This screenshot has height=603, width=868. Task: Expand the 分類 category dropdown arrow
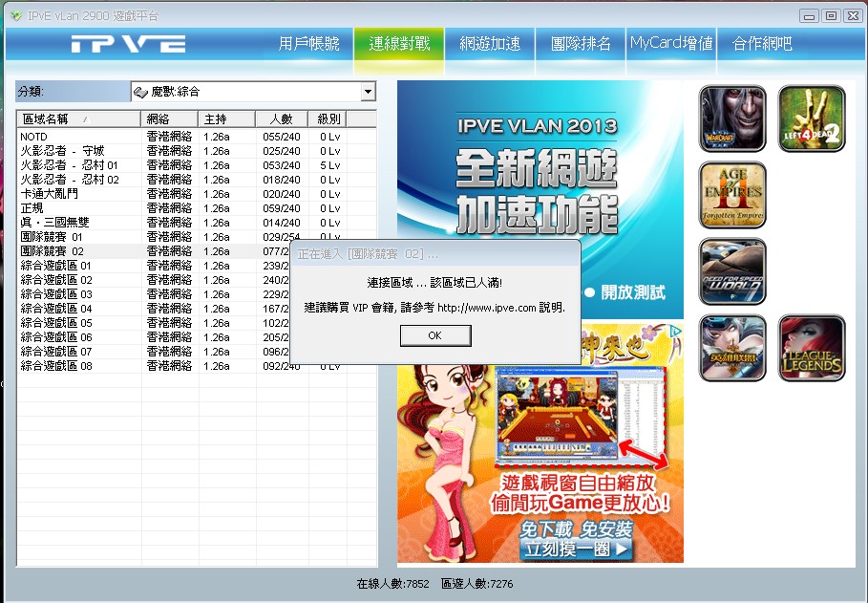[x=368, y=92]
